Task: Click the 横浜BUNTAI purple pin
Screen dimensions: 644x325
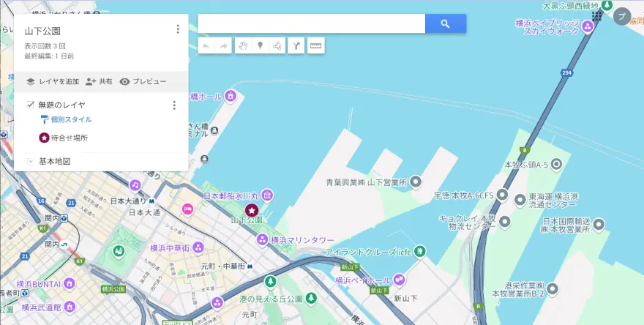Action: tap(70, 283)
